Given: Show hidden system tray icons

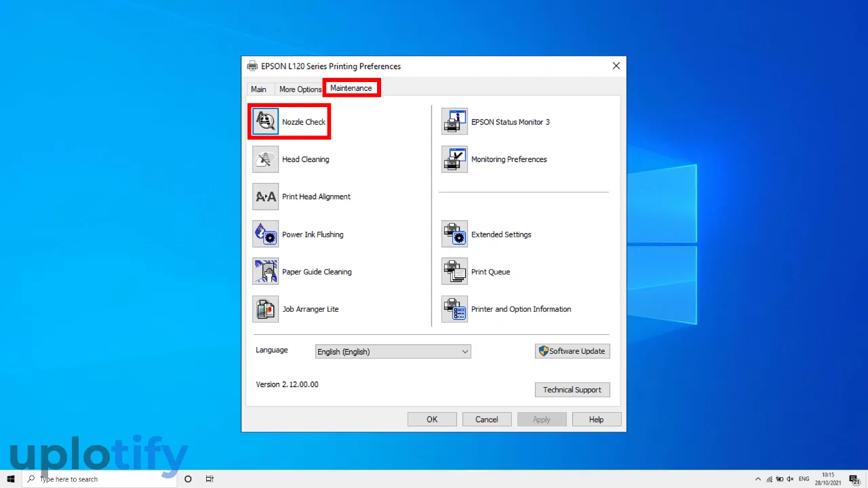Looking at the screenshot, I should click(x=758, y=479).
